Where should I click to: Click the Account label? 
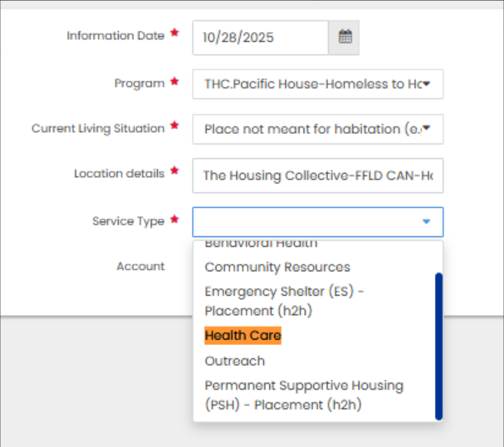[x=140, y=266]
